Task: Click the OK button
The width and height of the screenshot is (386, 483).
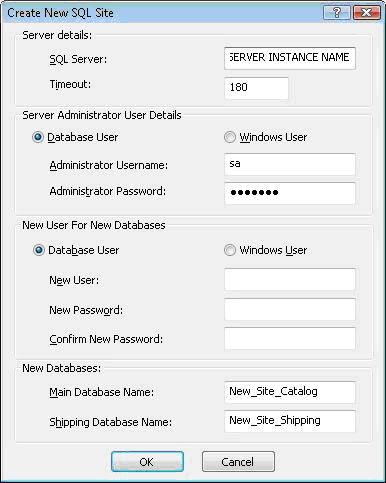Action: (147, 462)
